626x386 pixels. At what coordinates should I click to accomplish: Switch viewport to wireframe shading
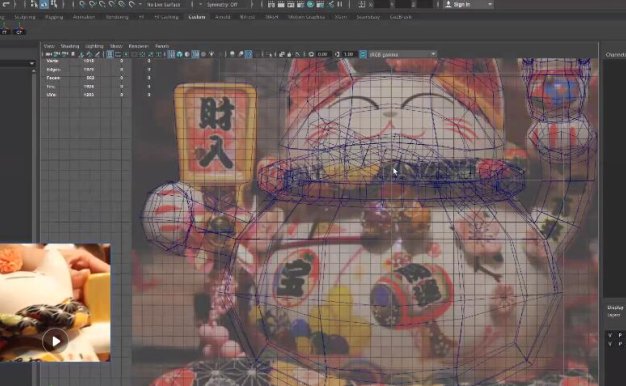171,54
